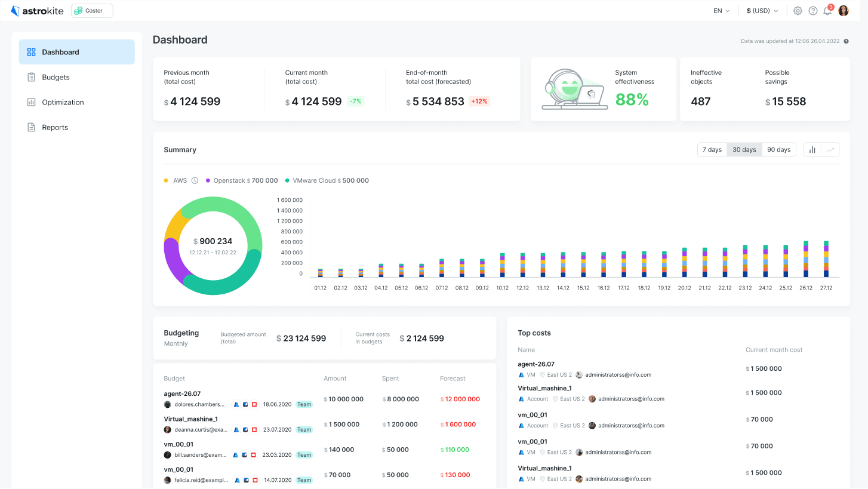This screenshot has width=868, height=489.
Task: Open Optimization in the sidebar
Action: (63, 102)
